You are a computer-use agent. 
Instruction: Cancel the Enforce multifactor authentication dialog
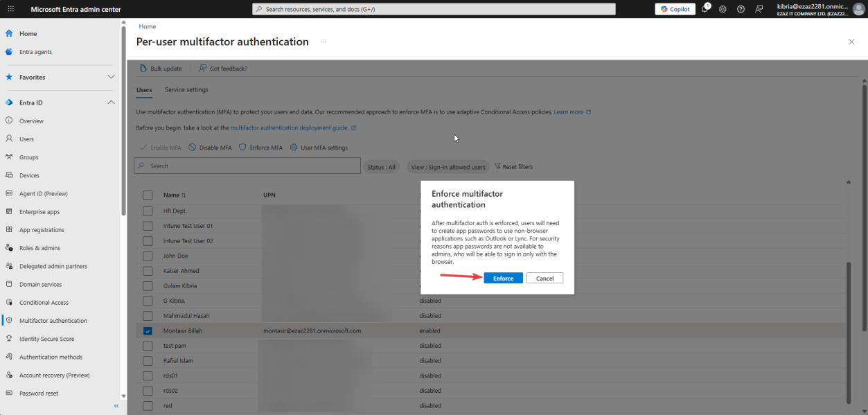pos(544,278)
